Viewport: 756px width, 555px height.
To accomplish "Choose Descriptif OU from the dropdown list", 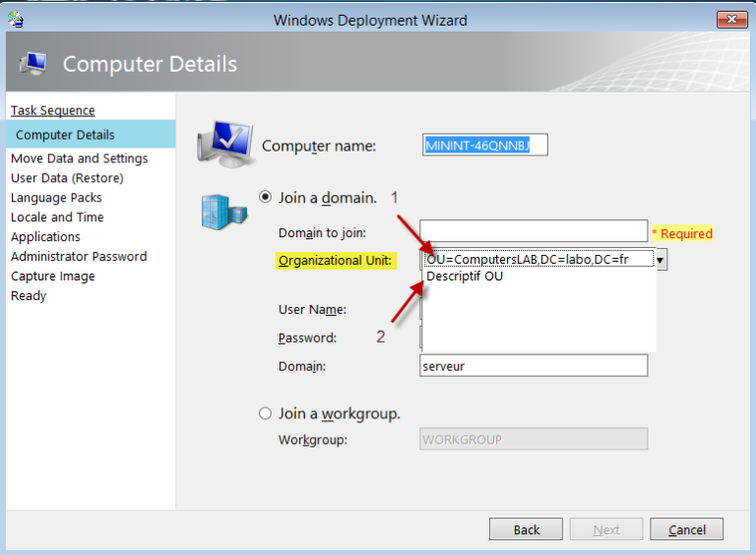I will tap(466, 277).
